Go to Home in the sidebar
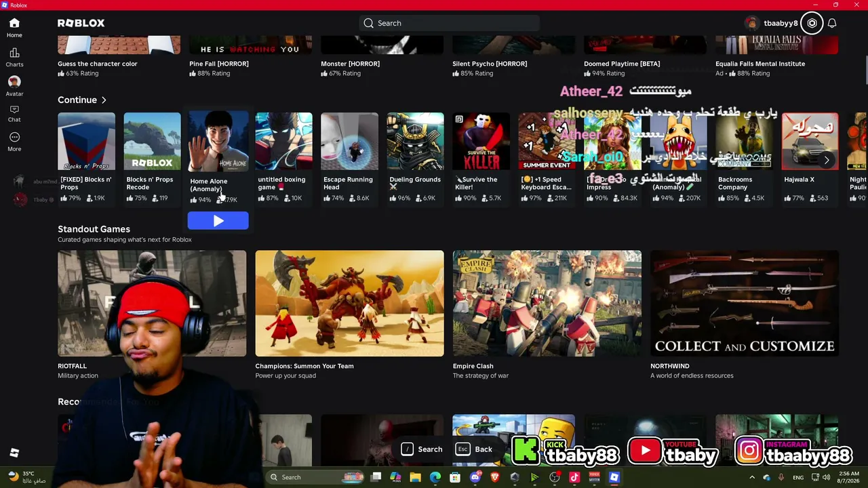Screen dimensions: 868x488 14,28
